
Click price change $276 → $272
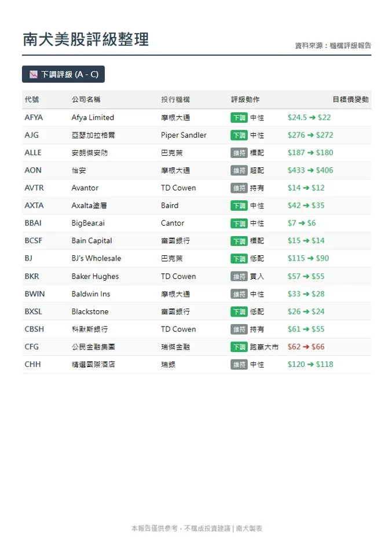310,135
